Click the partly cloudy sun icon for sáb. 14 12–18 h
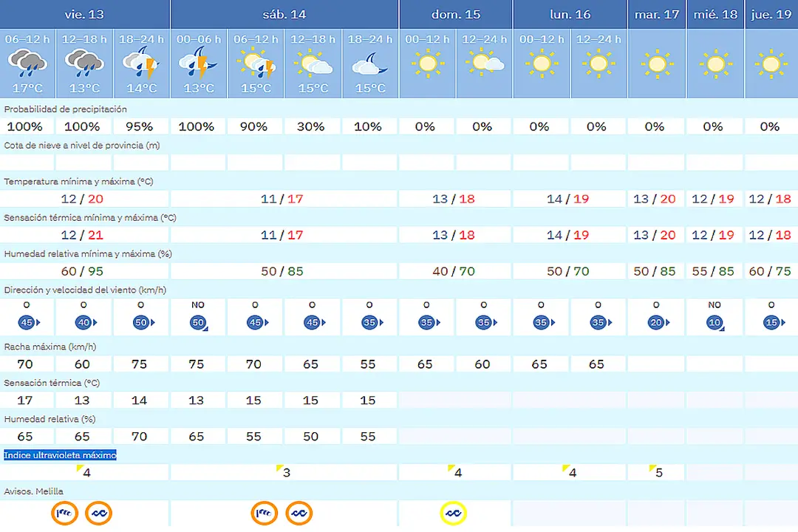Screen dimensions: 798x532 click(x=313, y=64)
